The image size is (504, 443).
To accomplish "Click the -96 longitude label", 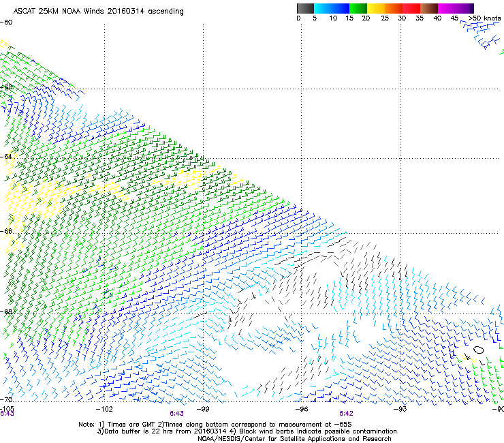I will [302, 409].
